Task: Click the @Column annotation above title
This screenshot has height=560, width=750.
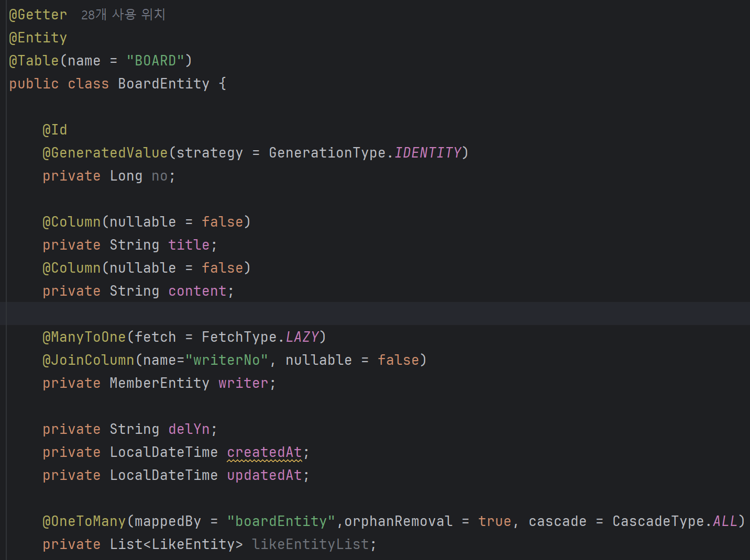Action: click(x=72, y=222)
